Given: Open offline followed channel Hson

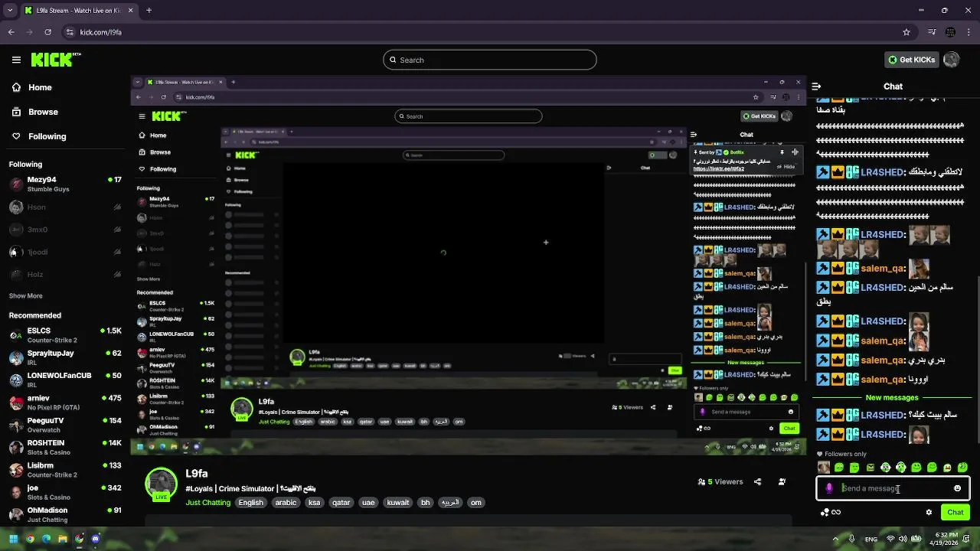Looking at the screenshot, I should [65, 207].
